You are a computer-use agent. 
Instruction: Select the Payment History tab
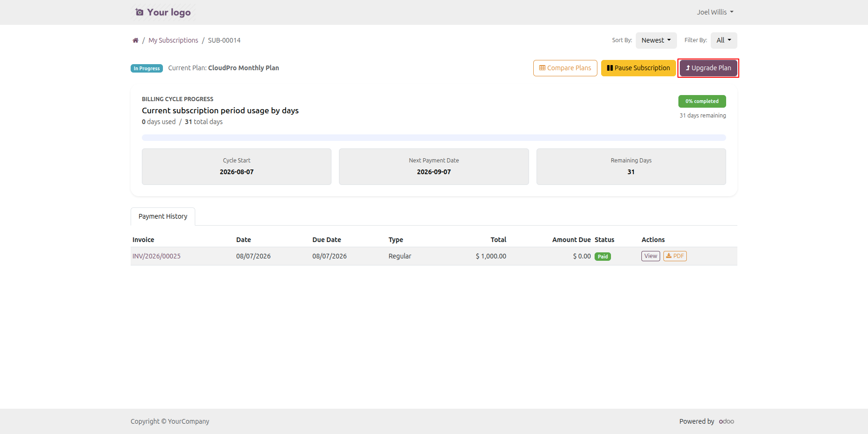click(x=163, y=216)
